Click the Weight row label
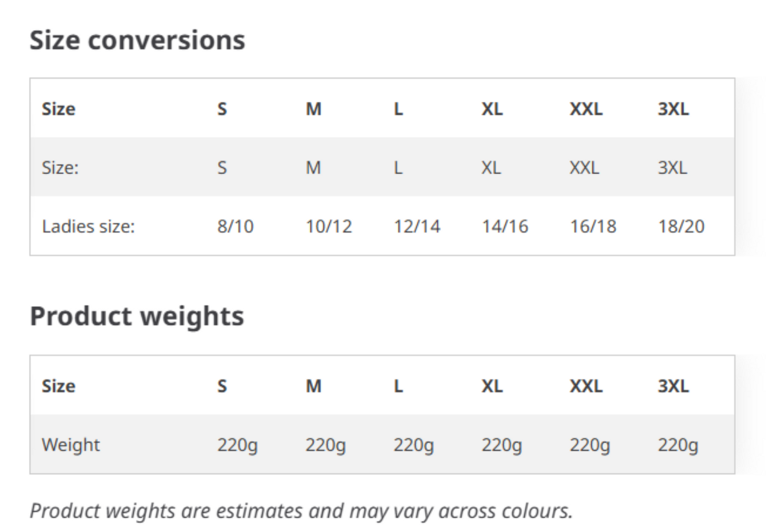This screenshot has width=766, height=532. pos(71,445)
